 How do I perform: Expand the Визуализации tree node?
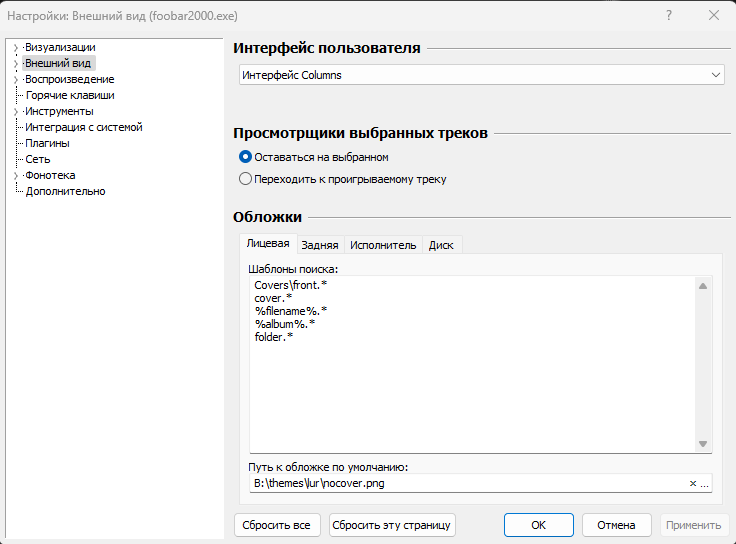(15, 47)
